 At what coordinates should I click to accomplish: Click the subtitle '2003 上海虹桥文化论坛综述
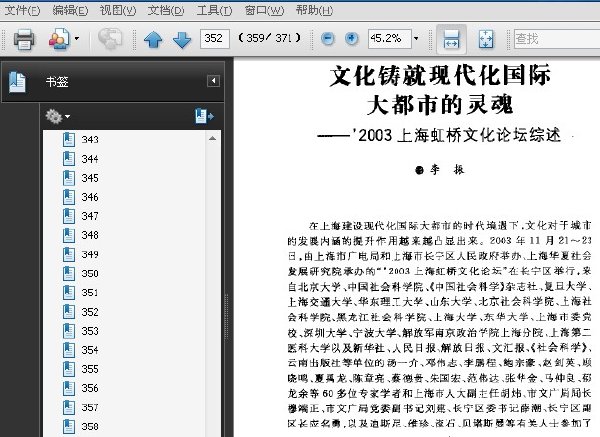click(x=457, y=135)
